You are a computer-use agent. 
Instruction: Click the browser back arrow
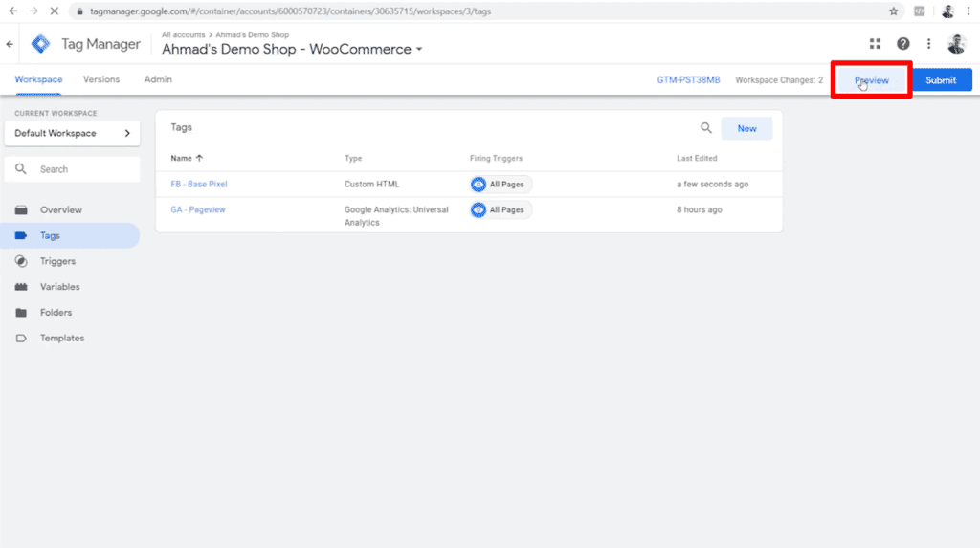[x=13, y=11]
